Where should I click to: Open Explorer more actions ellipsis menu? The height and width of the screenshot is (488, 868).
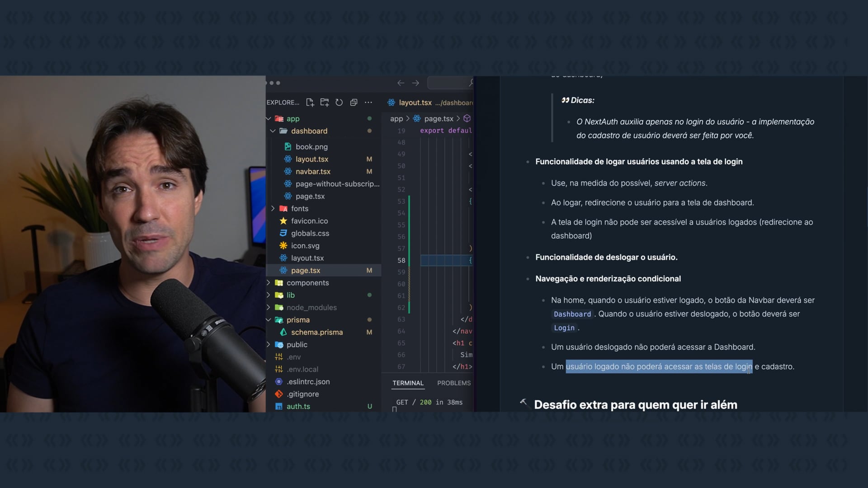click(x=368, y=103)
